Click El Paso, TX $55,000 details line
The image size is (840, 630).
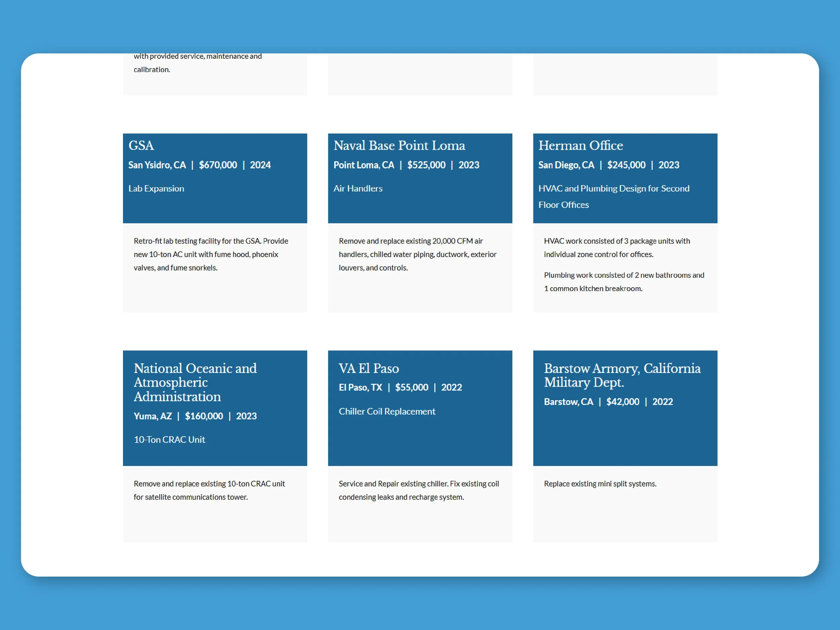point(400,388)
